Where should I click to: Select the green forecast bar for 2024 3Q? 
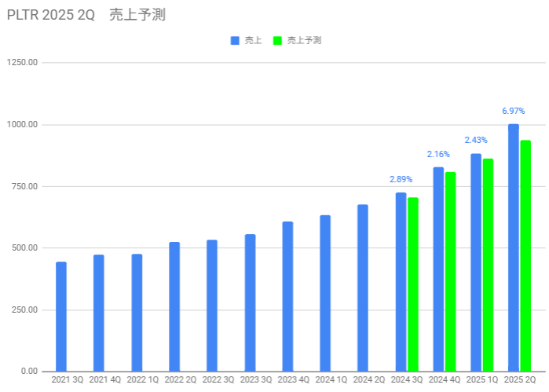(x=413, y=284)
